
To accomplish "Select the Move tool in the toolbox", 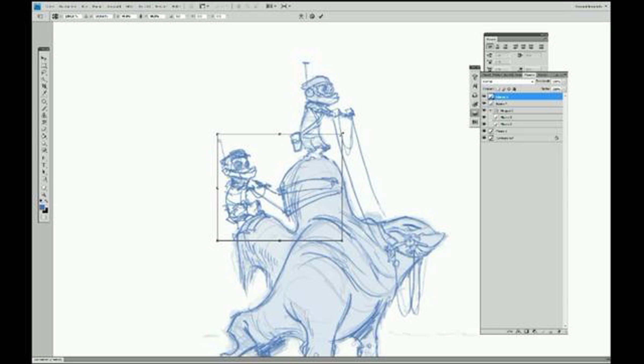I will click(x=44, y=58).
